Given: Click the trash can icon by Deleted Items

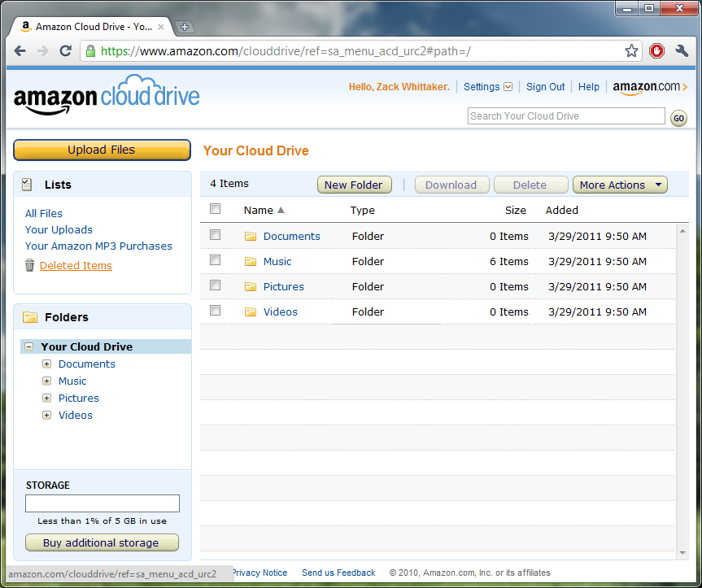Looking at the screenshot, I should tap(29, 265).
